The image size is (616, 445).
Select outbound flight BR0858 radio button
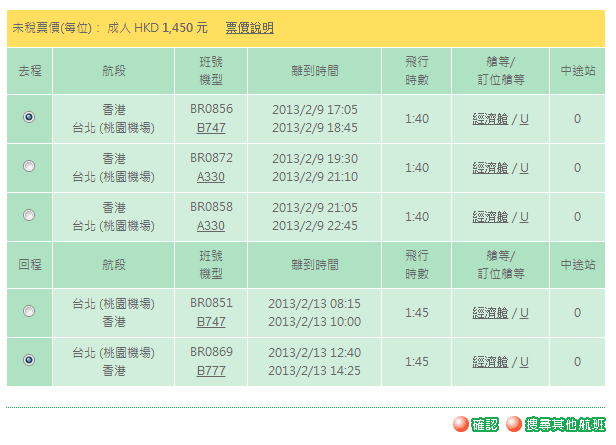pyautogui.click(x=29, y=215)
